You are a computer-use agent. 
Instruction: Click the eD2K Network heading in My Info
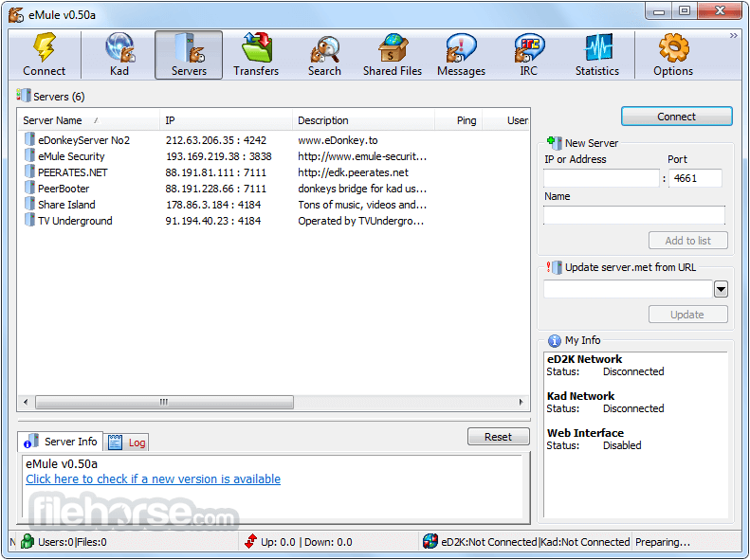(x=584, y=359)
